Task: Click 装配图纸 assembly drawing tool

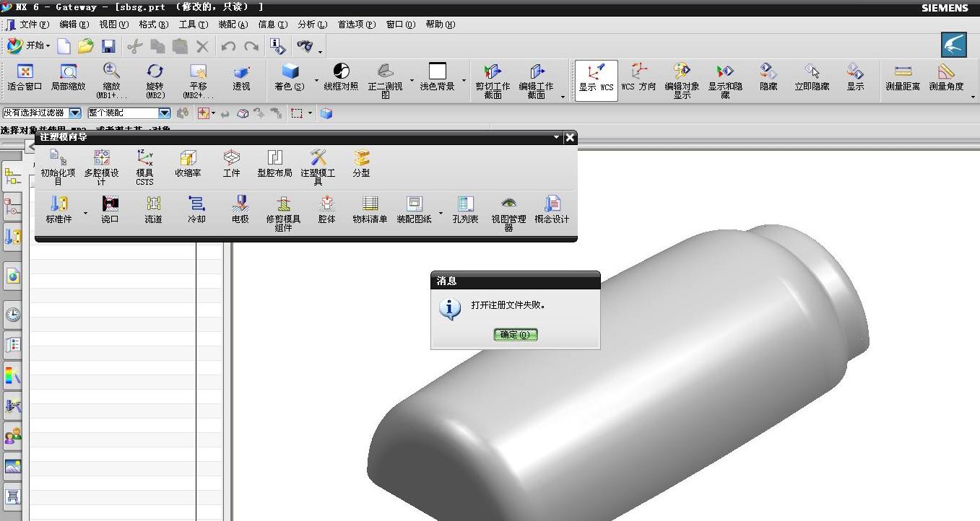Action: (414, 211)
